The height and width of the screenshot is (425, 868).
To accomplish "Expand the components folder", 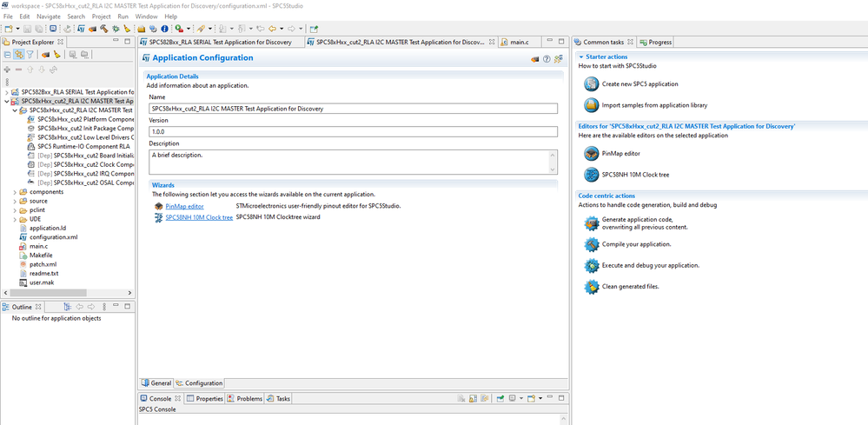I will (15, 192).
